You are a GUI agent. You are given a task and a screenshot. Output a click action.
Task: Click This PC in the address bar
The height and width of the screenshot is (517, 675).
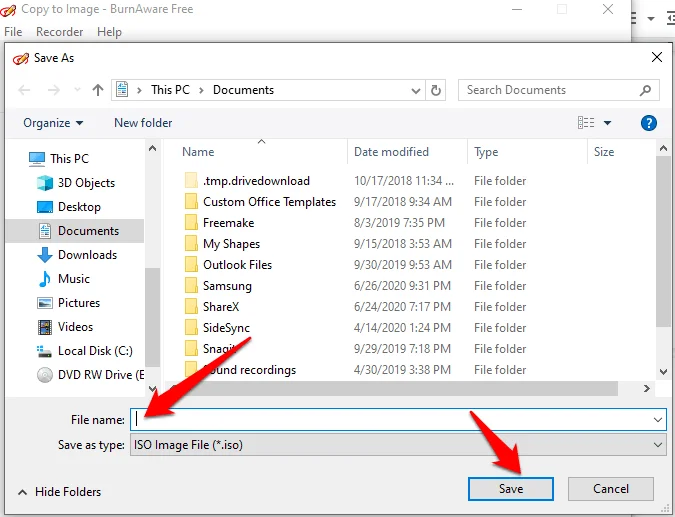(170, 90)
